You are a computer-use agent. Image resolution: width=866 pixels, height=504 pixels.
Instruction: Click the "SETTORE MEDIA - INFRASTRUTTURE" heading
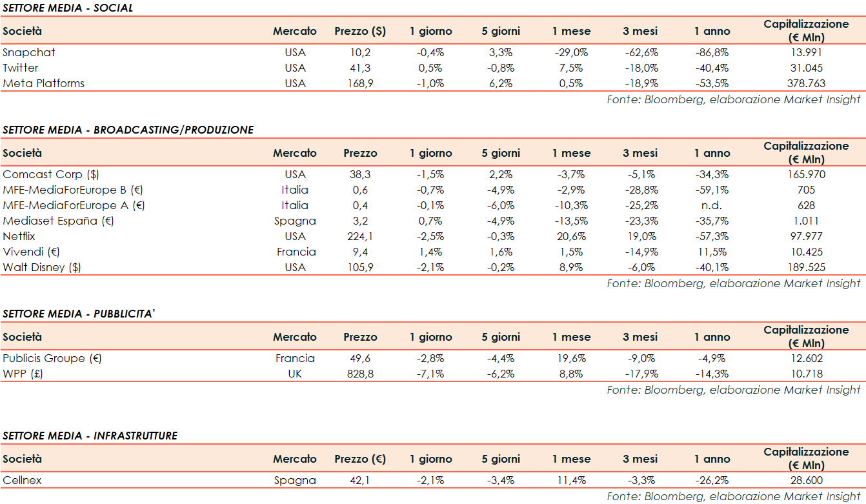(x=90, y=436)
